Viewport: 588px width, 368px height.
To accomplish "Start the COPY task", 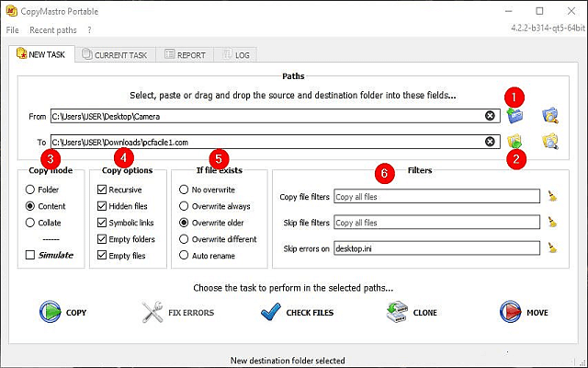I will click(x=62, y=313).
